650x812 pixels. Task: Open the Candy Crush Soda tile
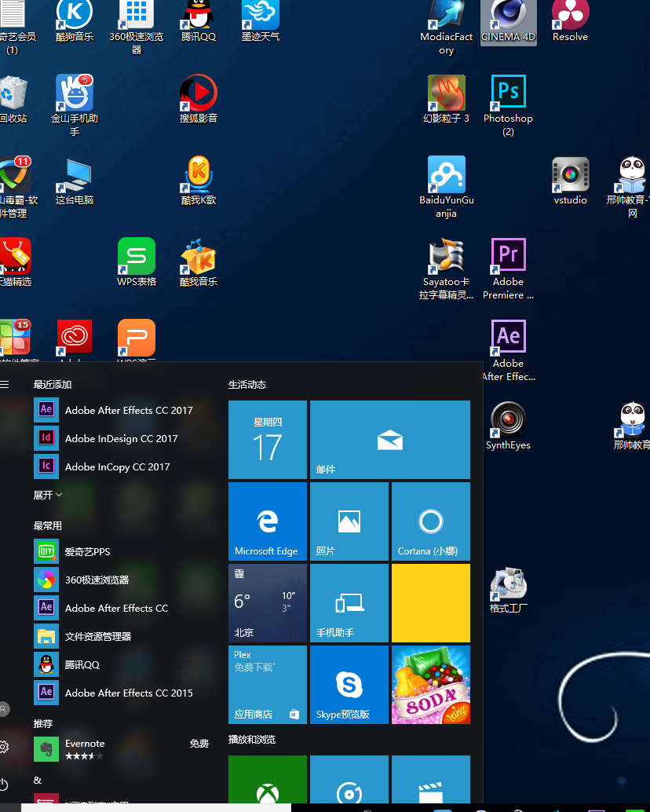[x=430, y=685]
